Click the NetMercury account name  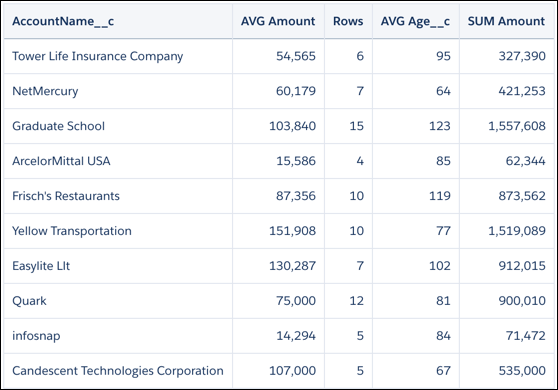45,91
